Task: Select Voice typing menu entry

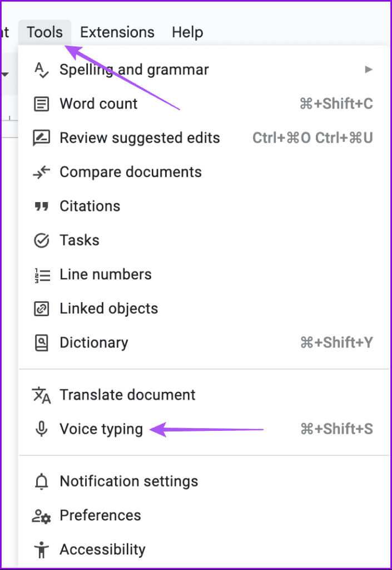Action: pos(101,429)
